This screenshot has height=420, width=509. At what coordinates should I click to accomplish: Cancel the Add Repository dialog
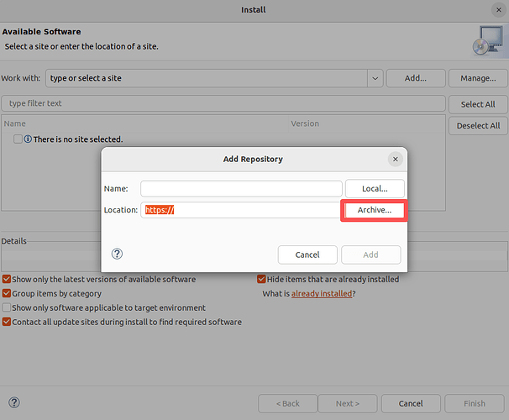(x=307, y=255)
